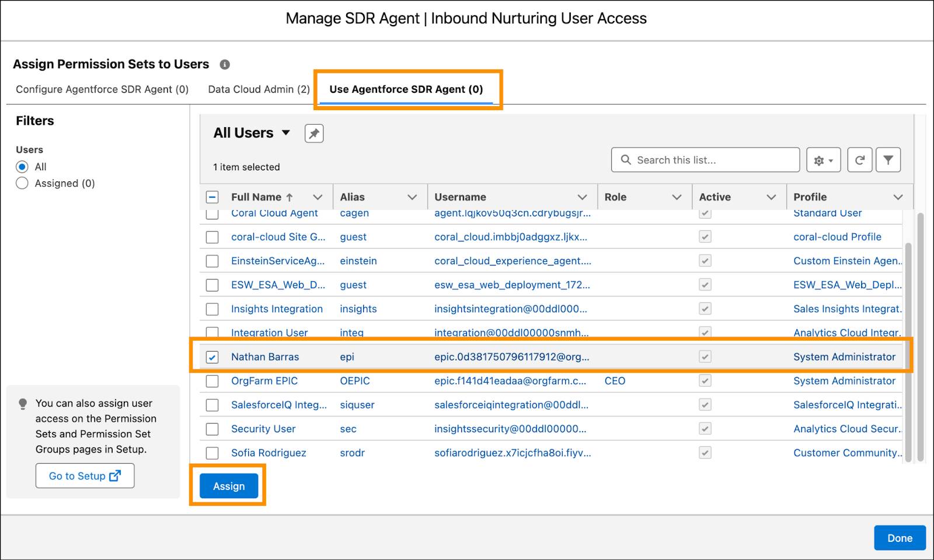Open OrgFarm EPIC user link
This screenshot has width=934, height=560.
click(264, 380)
